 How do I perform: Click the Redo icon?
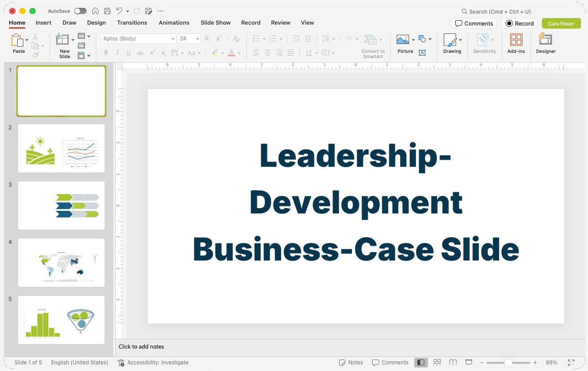pos(137,11)
